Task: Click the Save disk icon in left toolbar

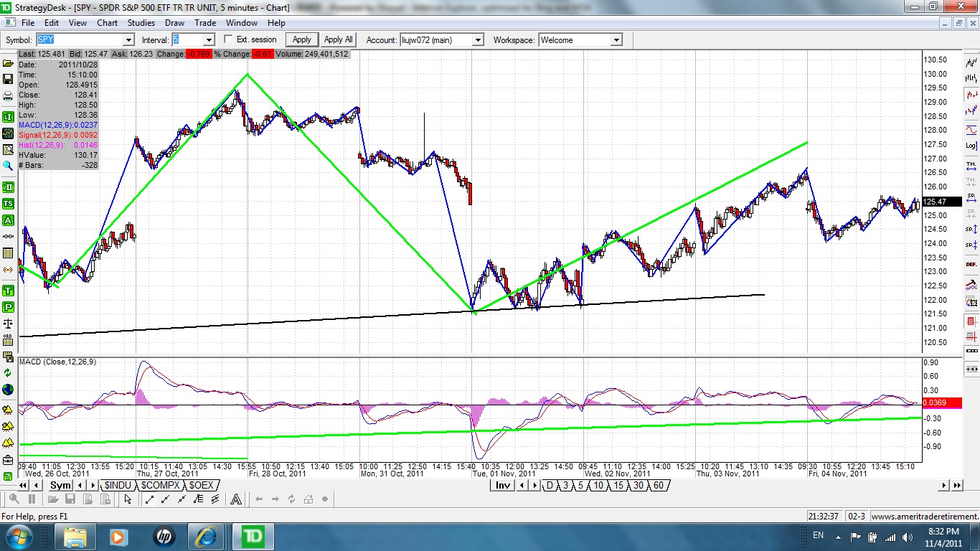Action: pos(8,80)
